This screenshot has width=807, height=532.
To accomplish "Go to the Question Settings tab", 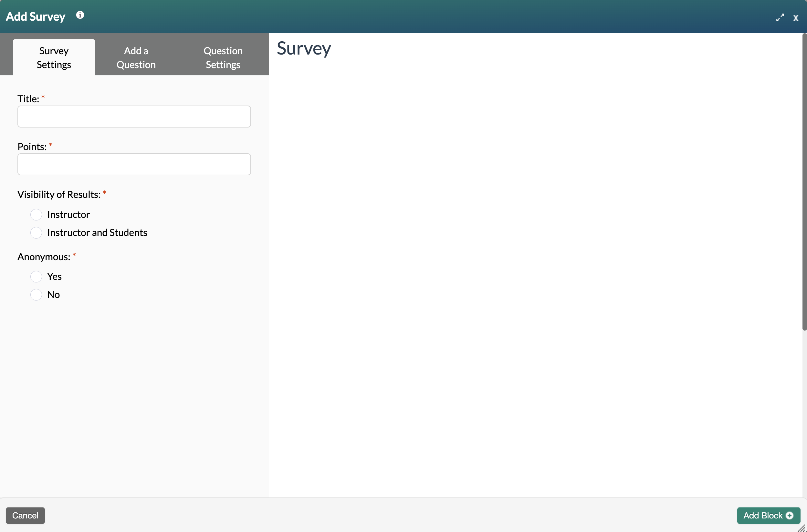I will [x=223, y=57].
